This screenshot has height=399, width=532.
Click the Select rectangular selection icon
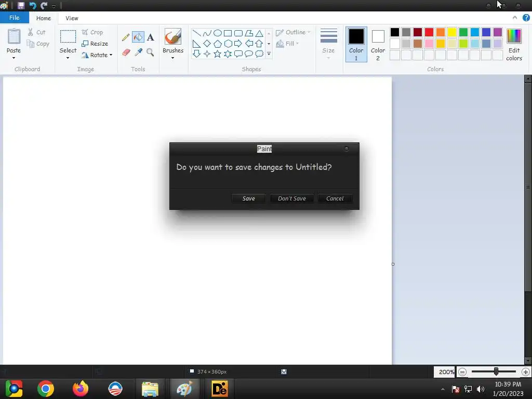[x=68, y=36]
